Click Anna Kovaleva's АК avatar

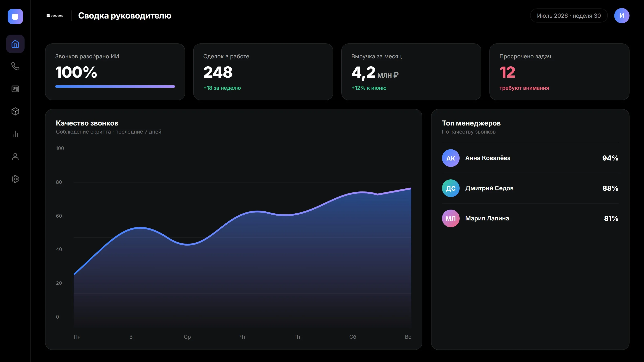point(451,158)
